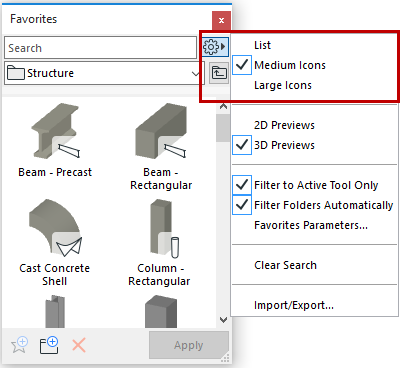
Task: Select the Beam - Precast favorite thumbnail
Action: [55, 131]
